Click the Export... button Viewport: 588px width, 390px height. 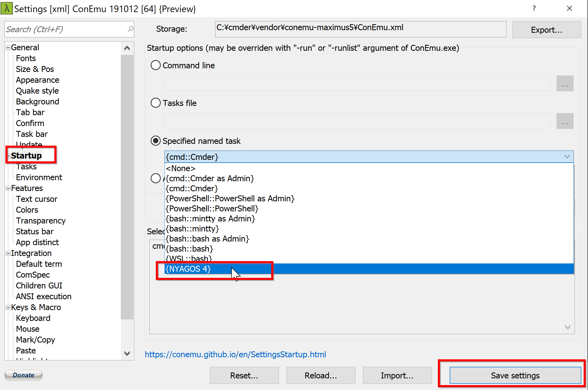point(546,30)
